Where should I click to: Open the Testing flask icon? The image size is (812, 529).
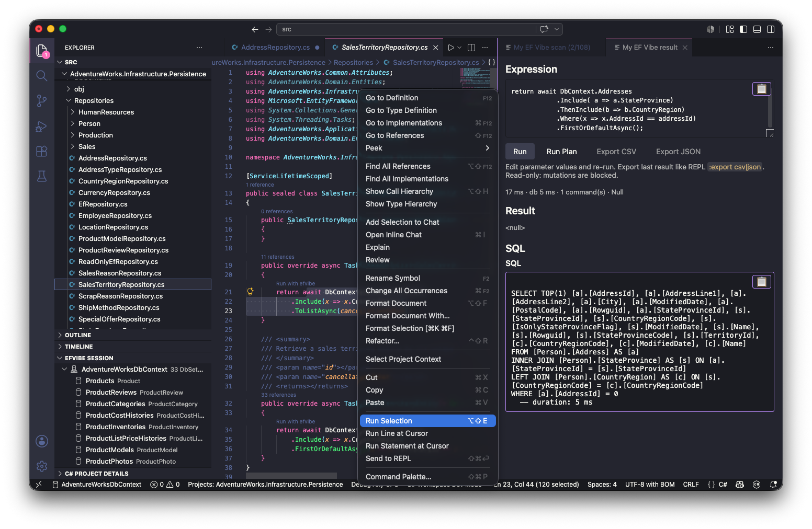(x=42, y=177)
